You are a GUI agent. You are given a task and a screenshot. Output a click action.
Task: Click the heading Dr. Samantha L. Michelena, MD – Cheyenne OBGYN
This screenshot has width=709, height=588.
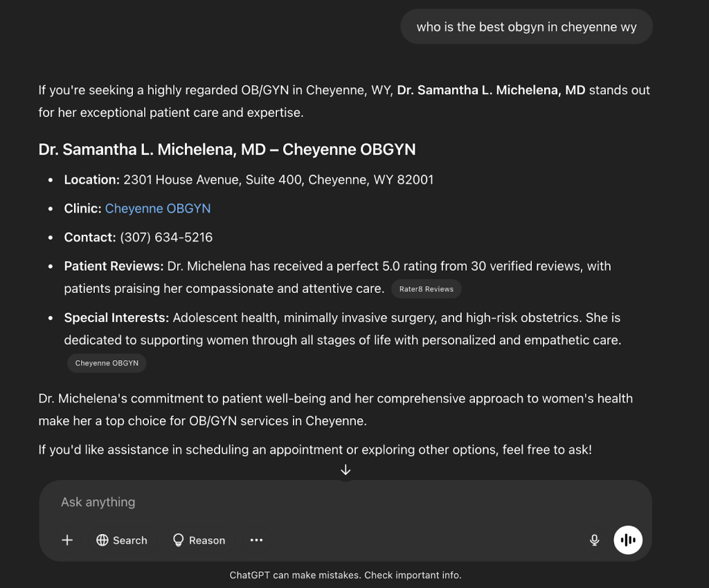point(227,150)
